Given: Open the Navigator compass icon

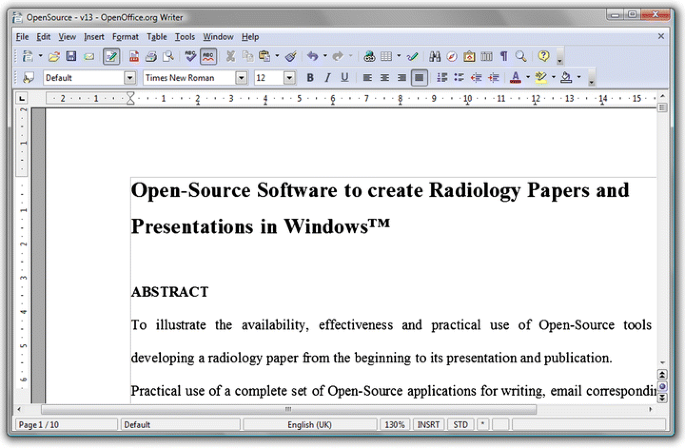Looking at the screenshot, I should click(452, 57).
